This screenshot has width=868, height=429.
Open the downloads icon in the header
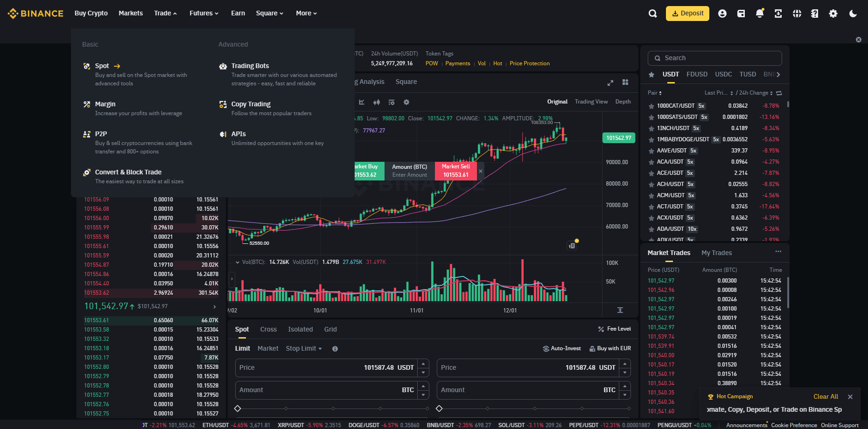point(778,14)
